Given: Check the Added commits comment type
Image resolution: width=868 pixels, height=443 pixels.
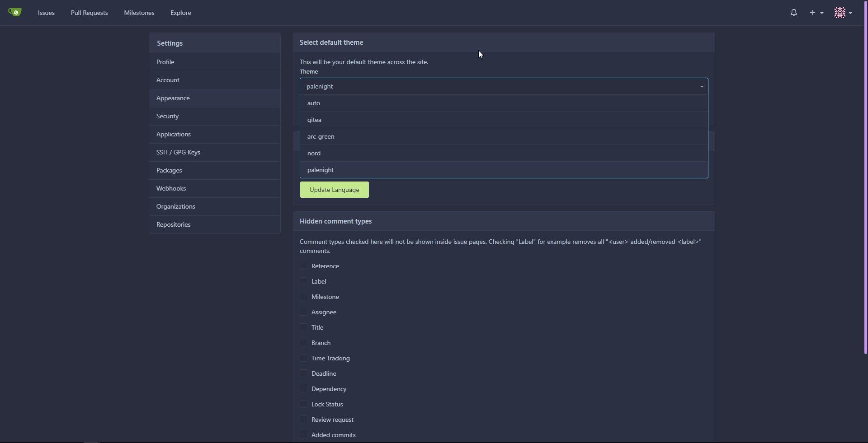Looking at the screenshot, I should (x=303, y=435).
